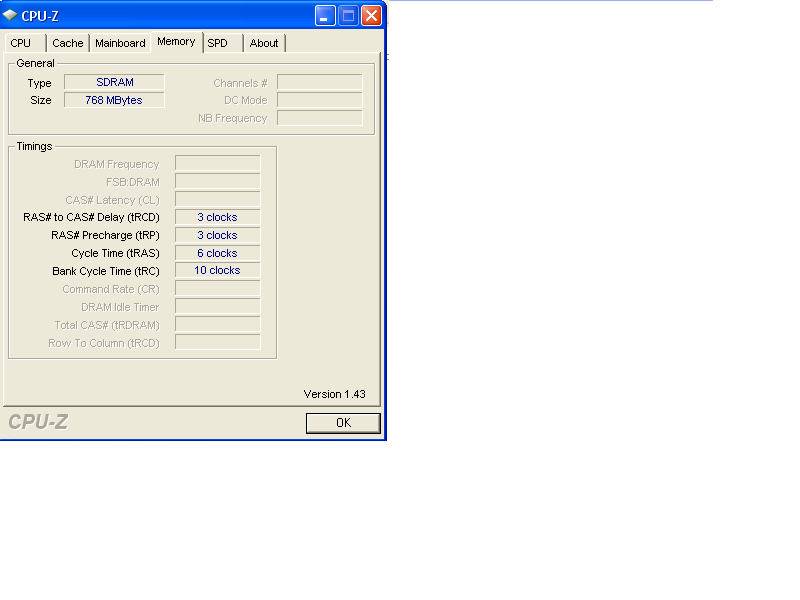Select the Memory tab

(x=177, y=42)
